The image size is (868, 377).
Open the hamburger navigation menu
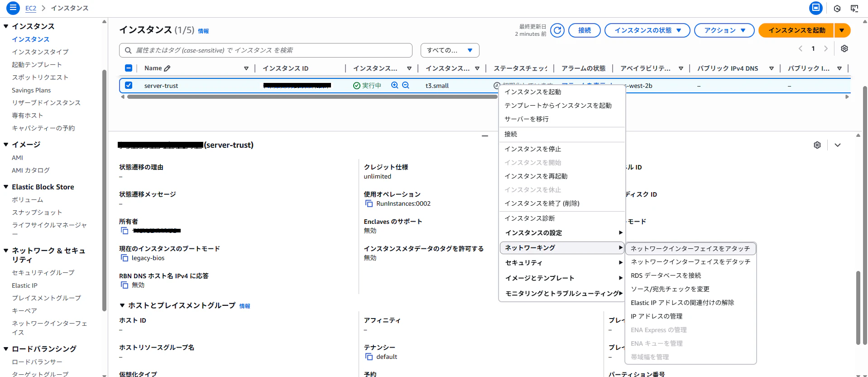click(x=13, y=8)
